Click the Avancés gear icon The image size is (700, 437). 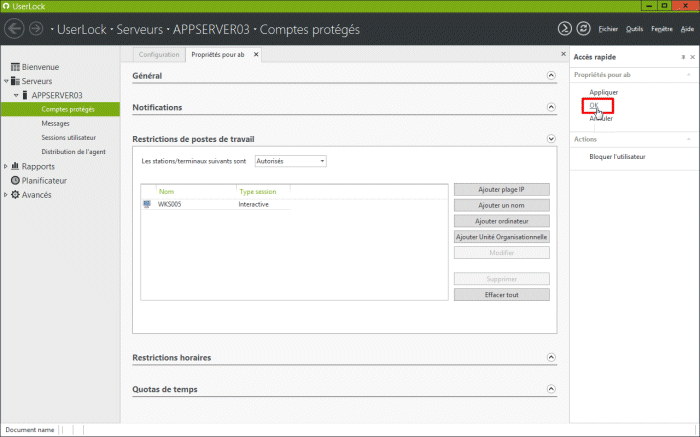click(15, 195)
